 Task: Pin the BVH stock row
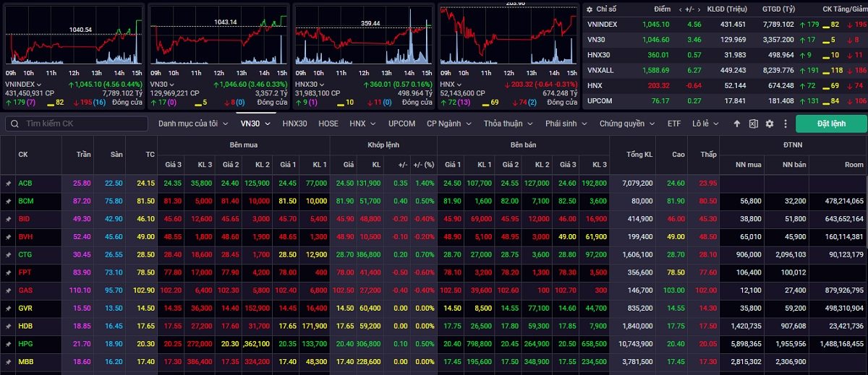click(8, 236)
